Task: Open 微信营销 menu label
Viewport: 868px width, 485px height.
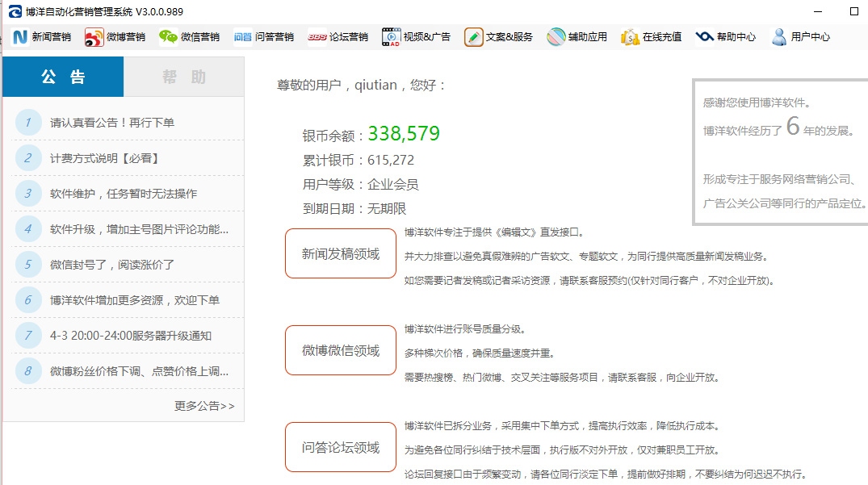Action: [x=200, y=37]
